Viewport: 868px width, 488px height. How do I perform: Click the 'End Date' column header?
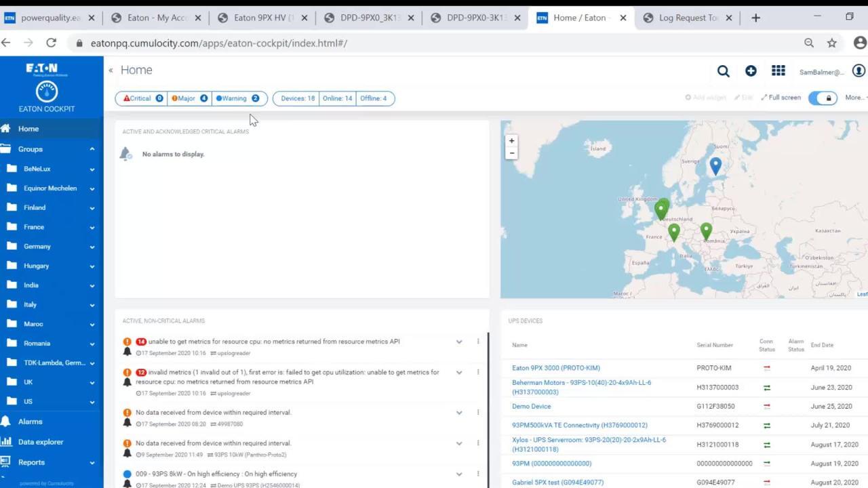coord(822,345)
